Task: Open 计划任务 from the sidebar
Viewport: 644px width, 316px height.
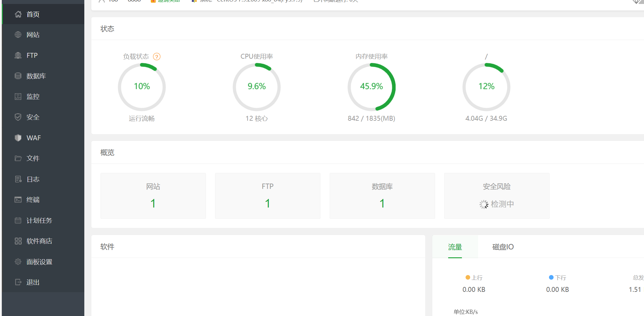Action: (x=39, y=220)
